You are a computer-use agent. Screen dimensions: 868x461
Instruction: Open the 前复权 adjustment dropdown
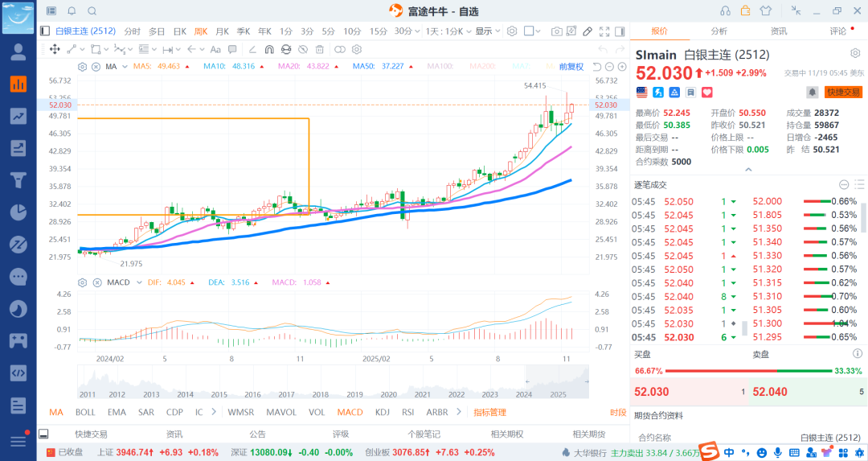tap(571, 67)
